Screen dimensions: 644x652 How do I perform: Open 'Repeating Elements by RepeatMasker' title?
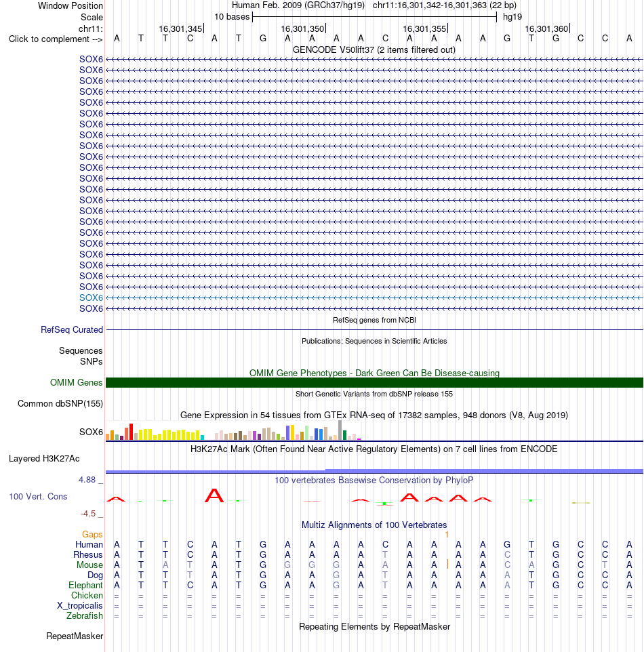tap(374, 627)
